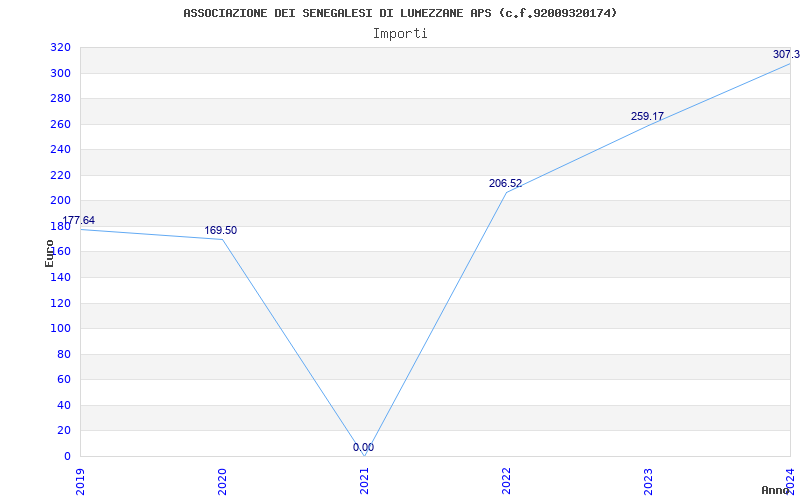Click the y-axis value 100
800x500 pixels.
point(60,329)
